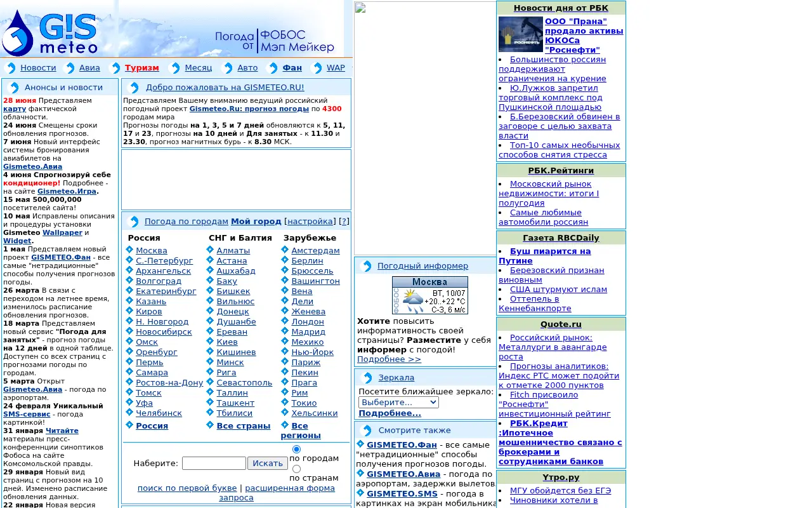
Task: Click into the city search text field
Action: (x=214, y=464)
